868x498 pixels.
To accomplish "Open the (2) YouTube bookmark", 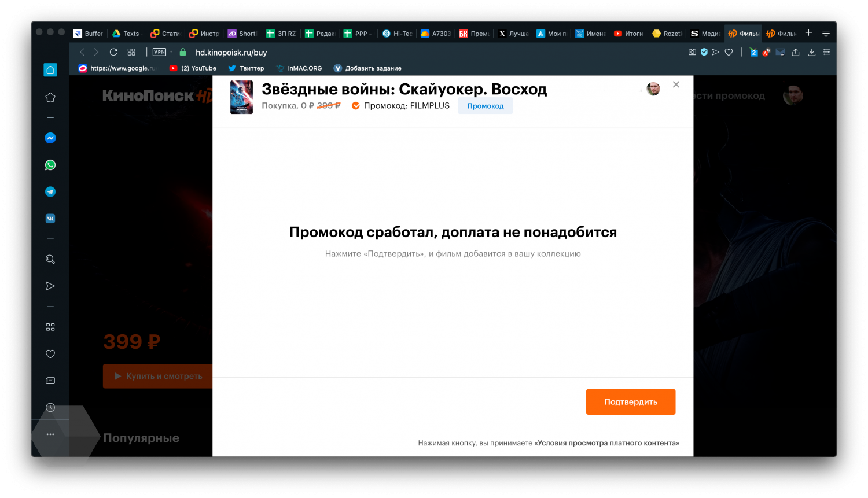I will click(x=193, y=68).
